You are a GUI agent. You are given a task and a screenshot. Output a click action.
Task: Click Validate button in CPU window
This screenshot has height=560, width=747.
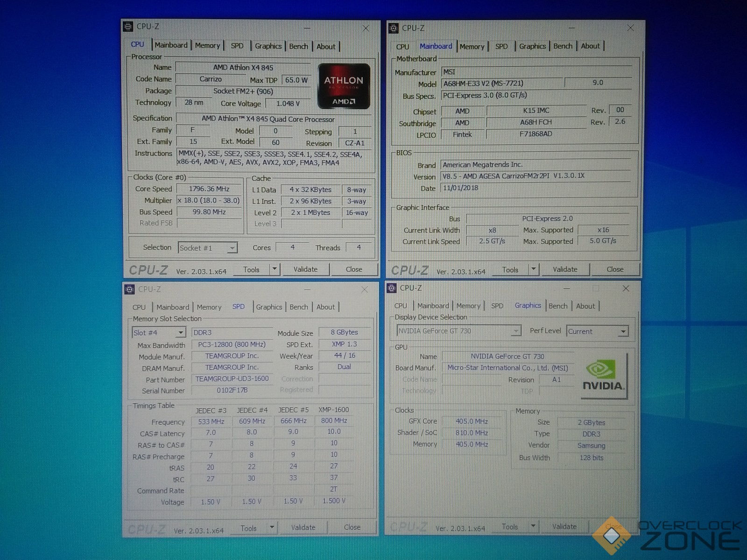305,269
